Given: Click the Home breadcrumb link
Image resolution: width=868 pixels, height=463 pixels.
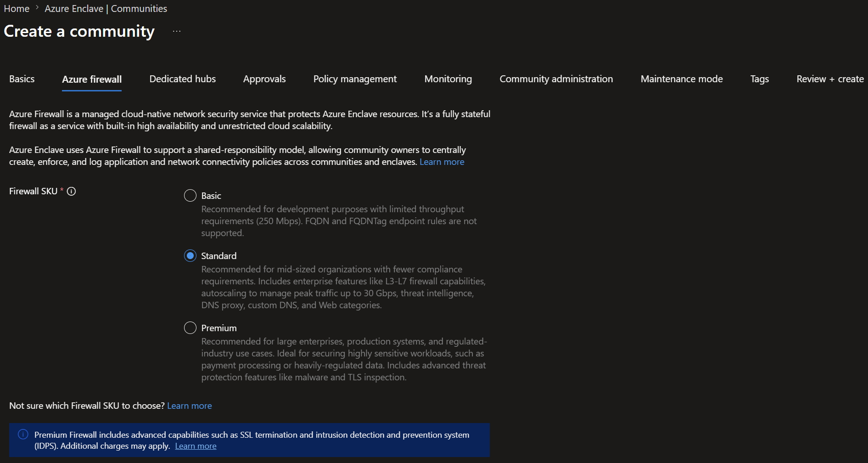Looking at the screenshot, I should coord(17,9).
